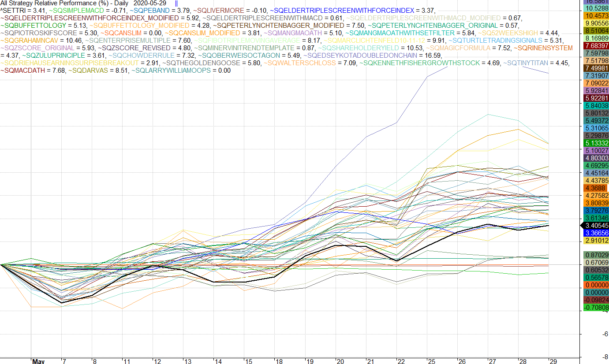Click the 'May' label on the date axis
This screenshot has height=364, width=609.
(39, 361)
